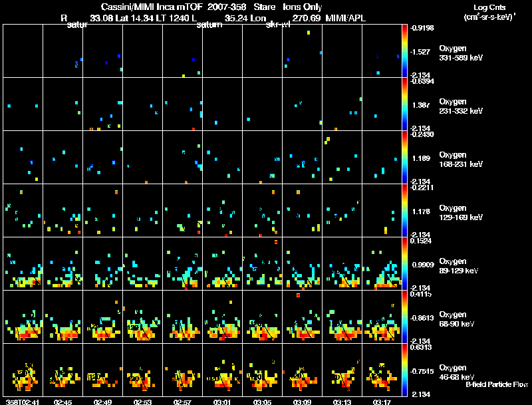532x405 pixels.
Task: Click the '1.189' colorbar value
Action: (x=421, y=158)
